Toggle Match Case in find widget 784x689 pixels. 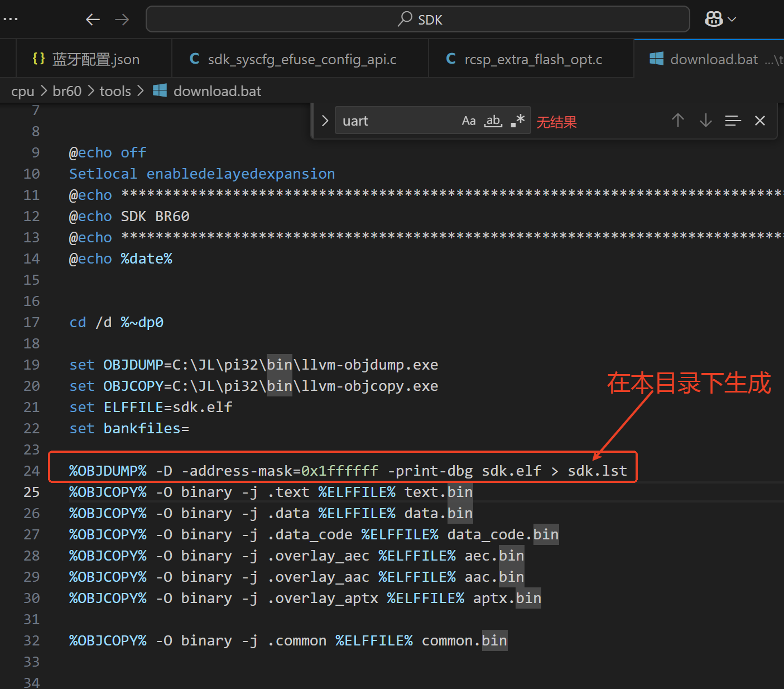pyautogui.click(x=469, y=121)
